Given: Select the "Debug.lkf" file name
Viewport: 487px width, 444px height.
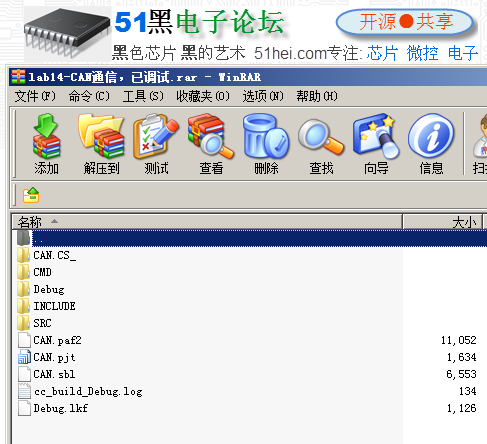Looking at the screenshot, I should point(61,408).
